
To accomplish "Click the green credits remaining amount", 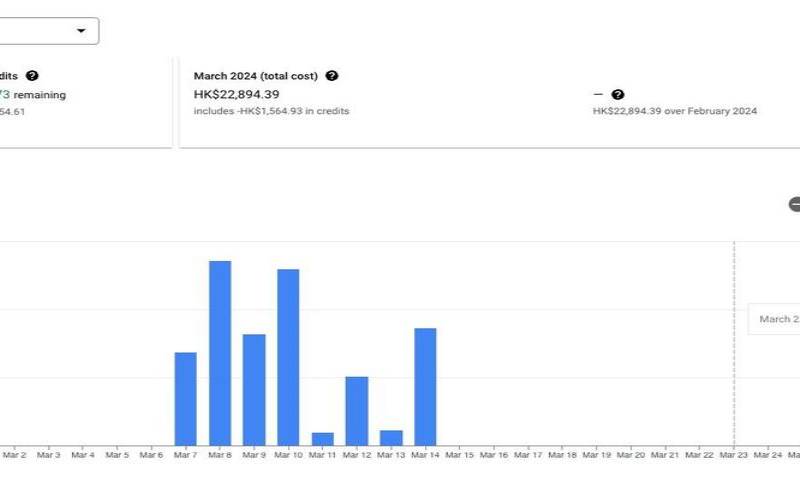I will pos(5,94).
